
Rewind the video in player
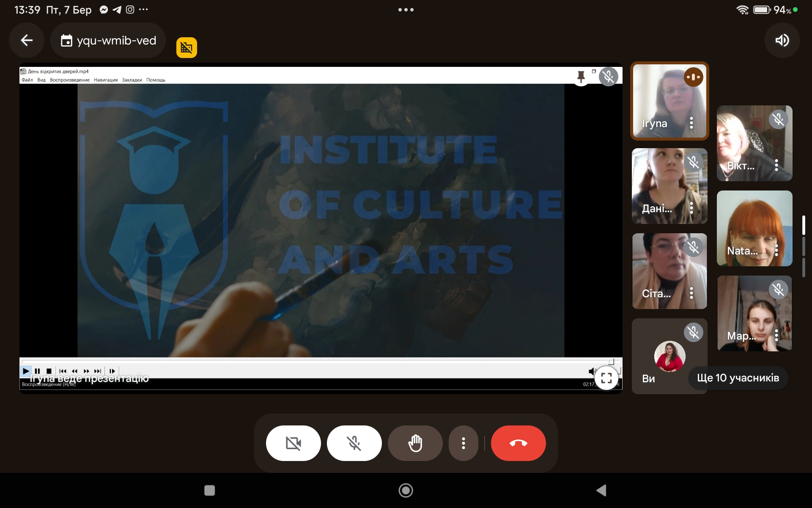(74, 371)
